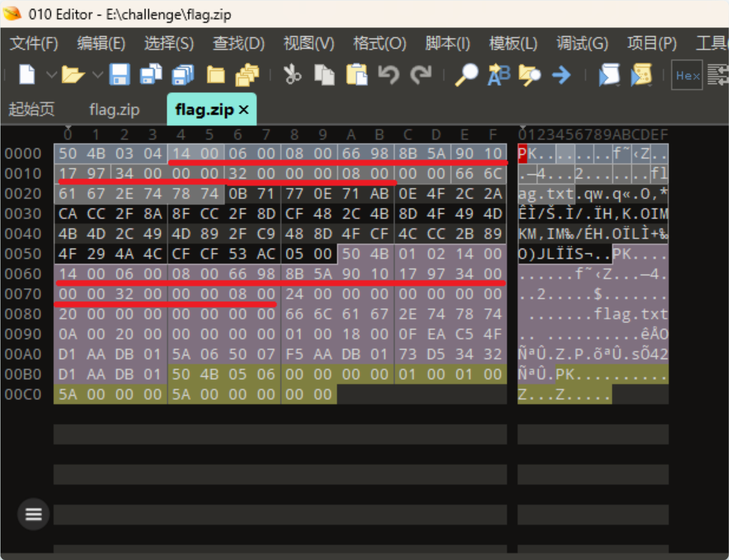Viewport: 729px width, 560px height.
Task: Open the 脚本(I) menu
Action: point(448,44)
